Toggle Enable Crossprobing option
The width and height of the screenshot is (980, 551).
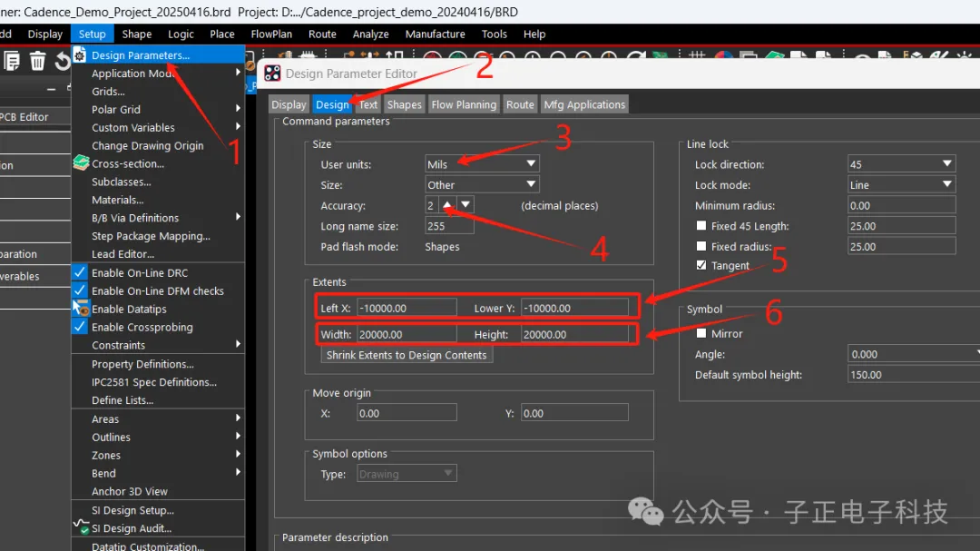click(79, 327)
